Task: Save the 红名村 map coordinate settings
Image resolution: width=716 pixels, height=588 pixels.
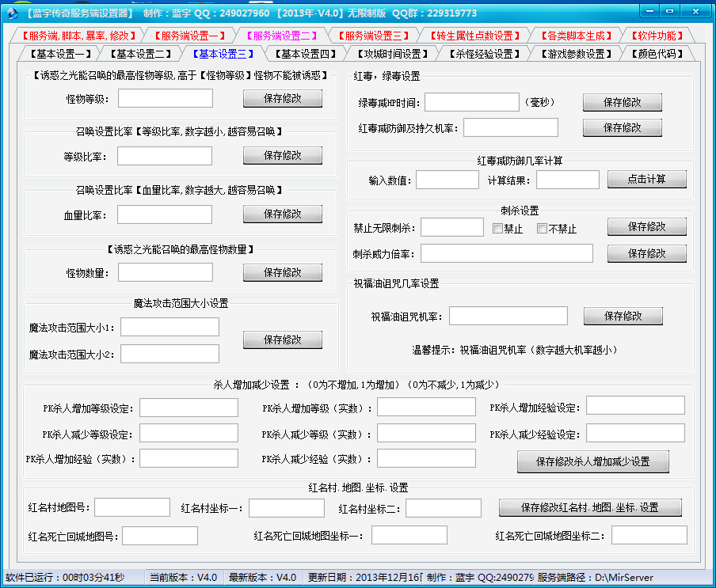Action: (590, 507)
